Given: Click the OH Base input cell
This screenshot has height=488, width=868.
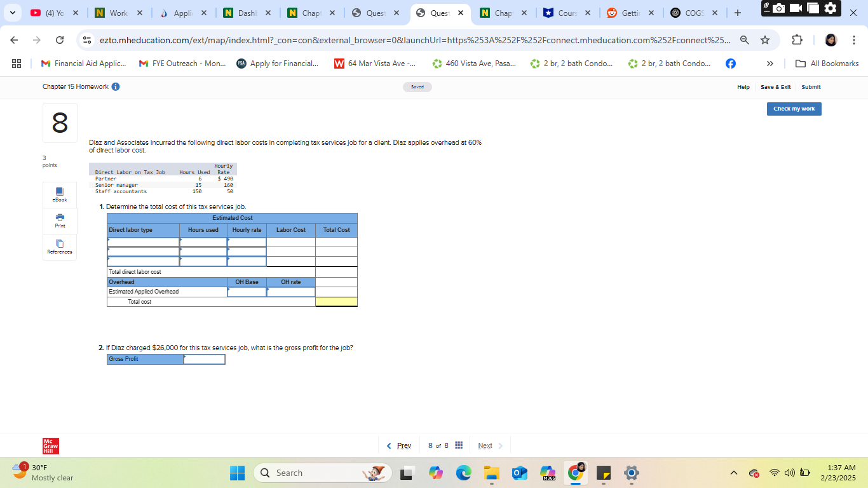Looking at the screenshot, I should tap(247, 292).
